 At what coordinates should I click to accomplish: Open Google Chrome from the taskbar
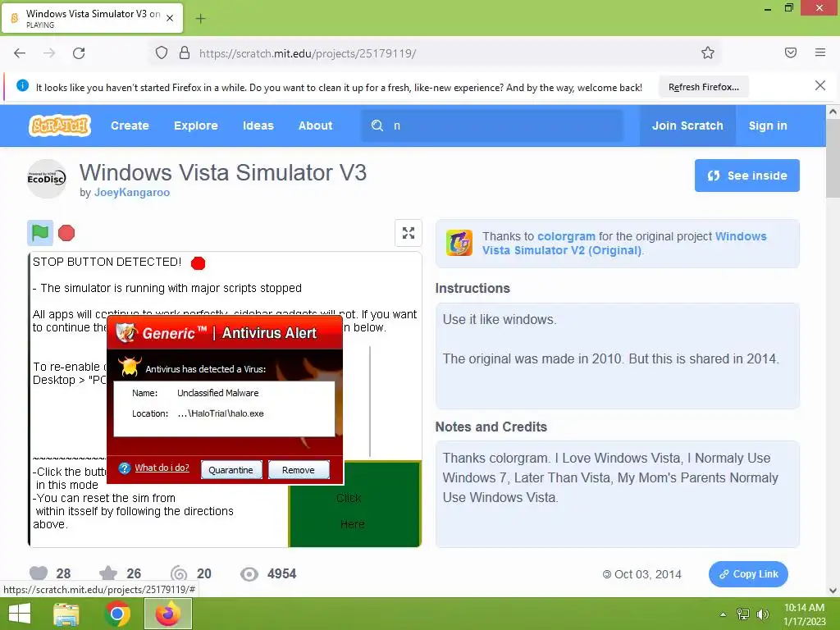117,614
